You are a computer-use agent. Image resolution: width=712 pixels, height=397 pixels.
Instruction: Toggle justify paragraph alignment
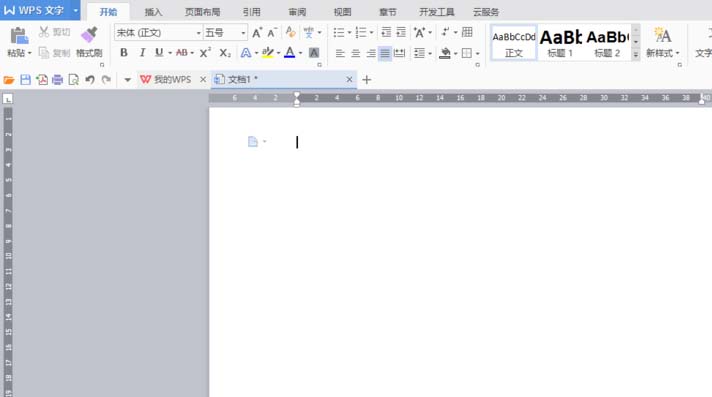[385, 54]
